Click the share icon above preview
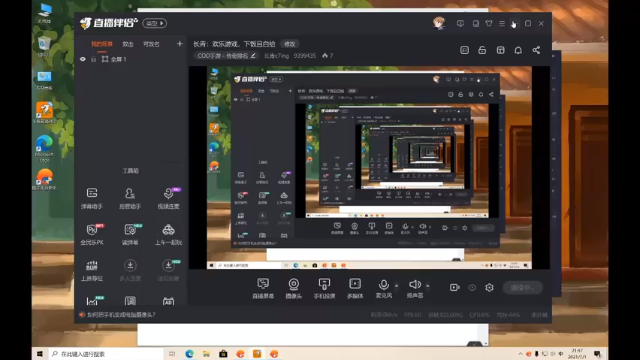The height and width of the screenshot is (360, 640). click(536, 50)
